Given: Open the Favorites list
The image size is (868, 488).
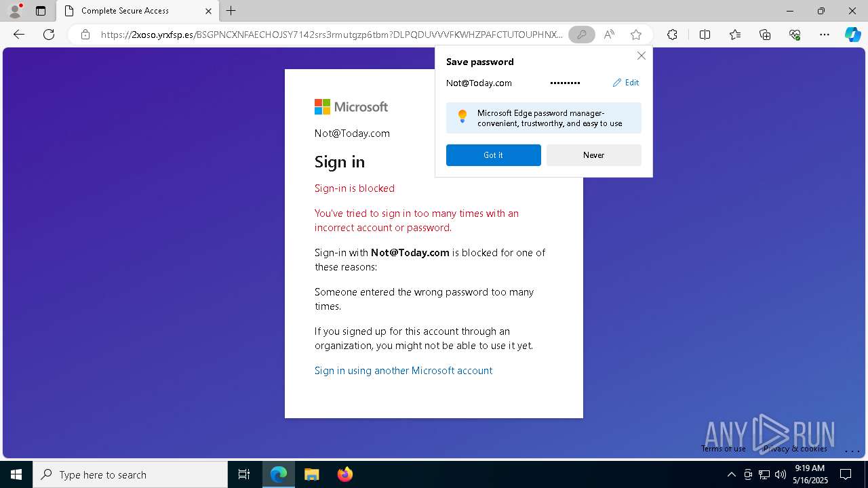Looking at the screenshot, I should tap(735, 35).
